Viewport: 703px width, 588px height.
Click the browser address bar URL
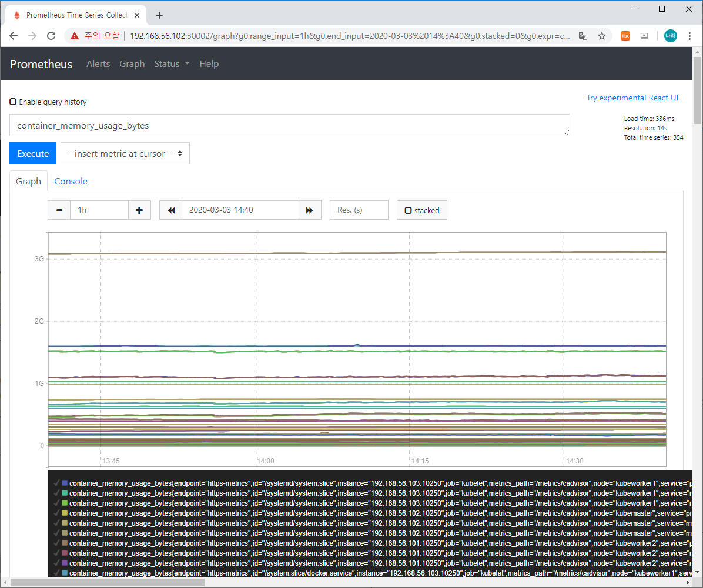[350, 36]
